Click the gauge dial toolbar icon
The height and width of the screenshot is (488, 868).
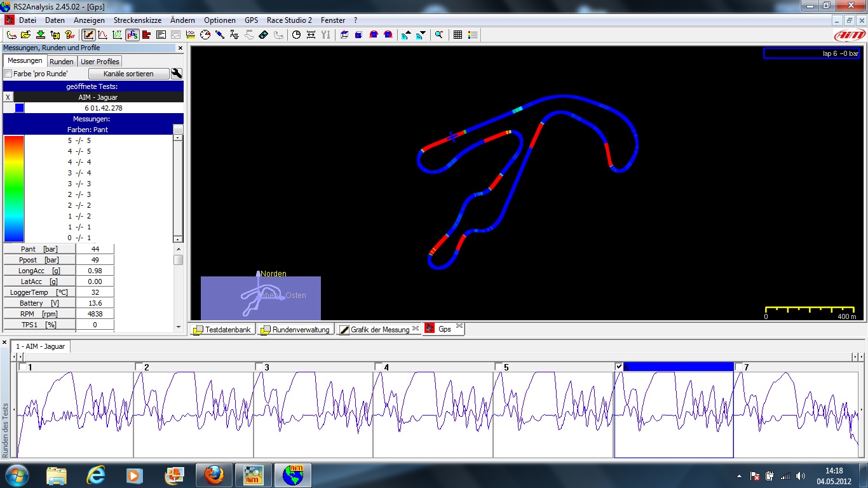point(205,35)
